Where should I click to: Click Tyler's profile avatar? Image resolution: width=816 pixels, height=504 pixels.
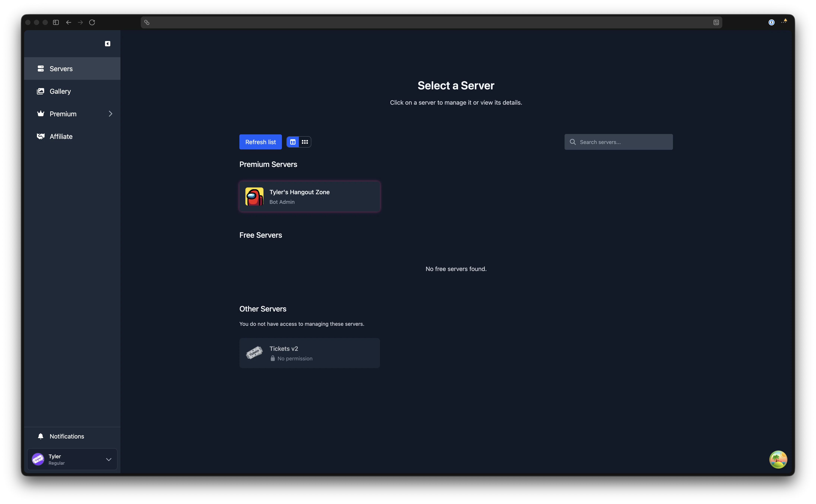click(x=38, y=459)
